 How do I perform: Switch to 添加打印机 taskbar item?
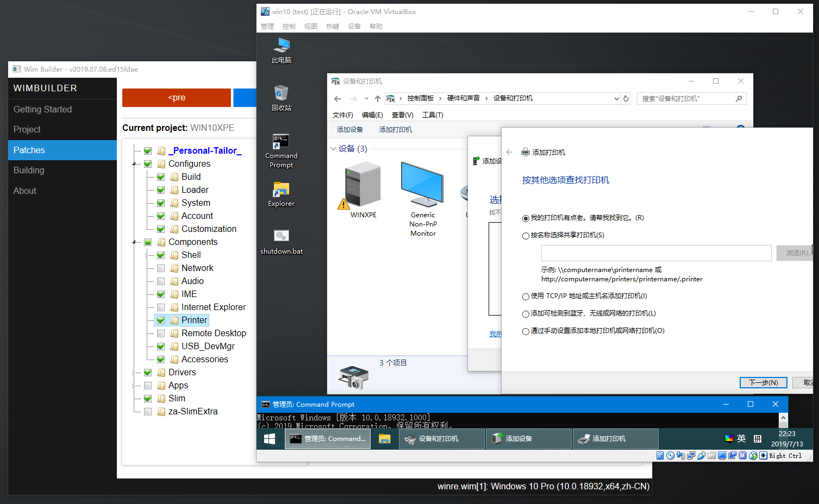[616, 439]
